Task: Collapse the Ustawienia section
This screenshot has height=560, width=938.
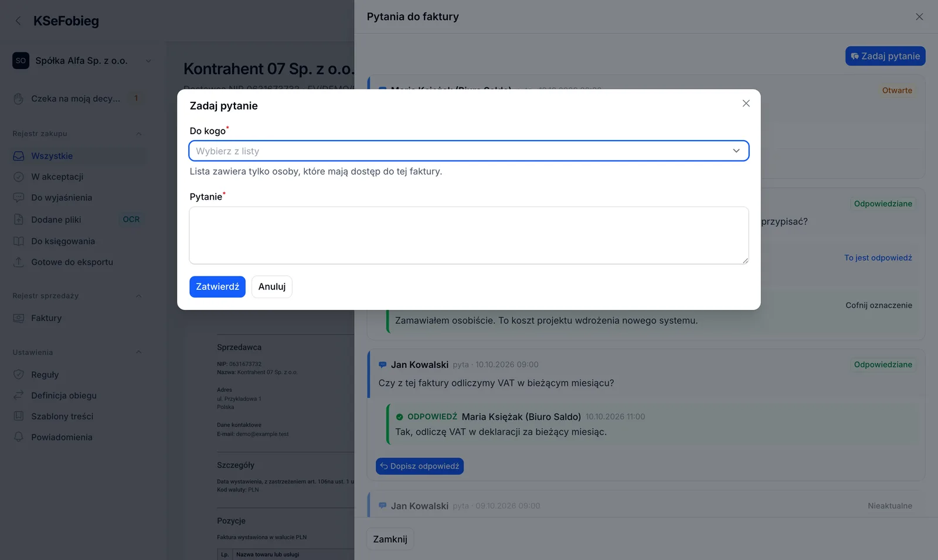Action: pos(139,352)
